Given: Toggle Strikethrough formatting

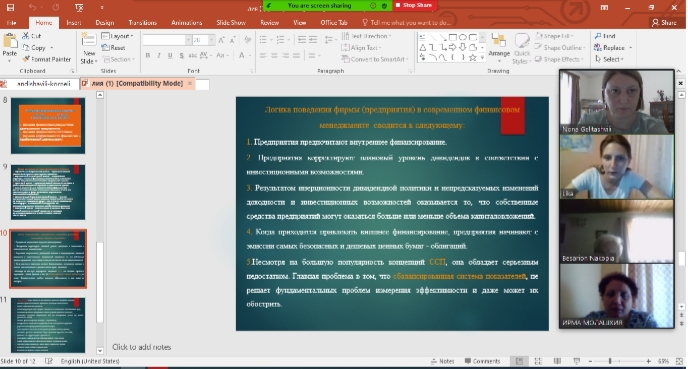Looking at the screenshot, I should tap(193, 55).
